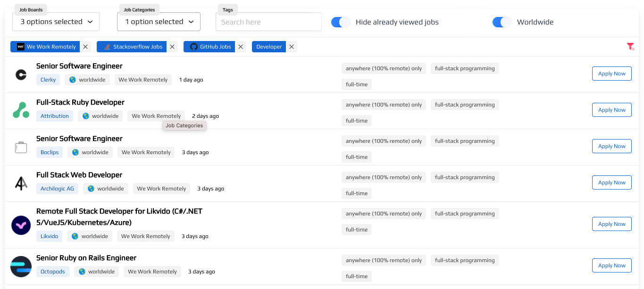Viewport: 644px width, 289px height.
Task: Remove the Stackoverflow Jobs filter chip
Action: coord(172,47)
